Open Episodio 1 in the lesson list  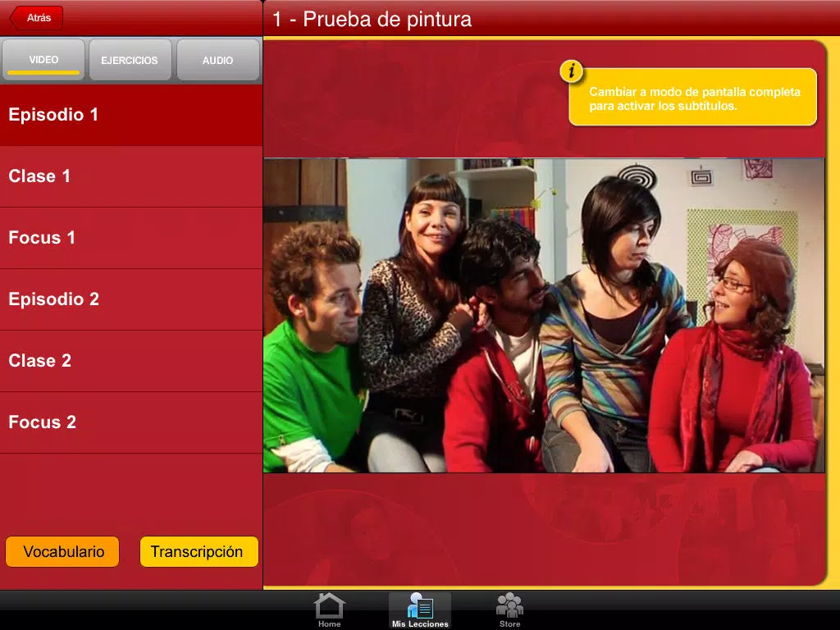point(131,115)
